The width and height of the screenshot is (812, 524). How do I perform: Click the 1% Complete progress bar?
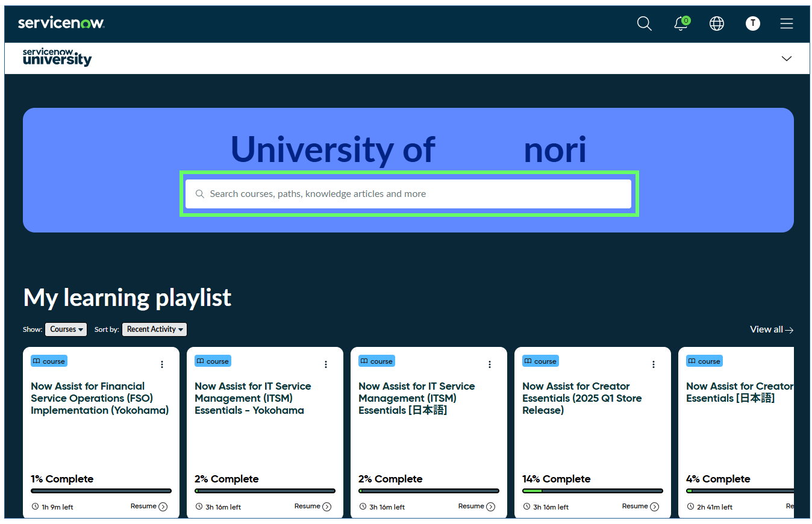point(101,491)
